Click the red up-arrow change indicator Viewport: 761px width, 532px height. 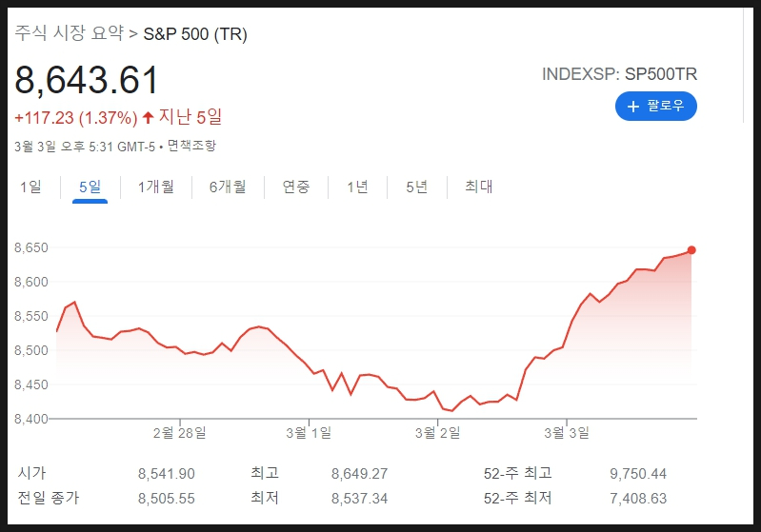point(148,117)
